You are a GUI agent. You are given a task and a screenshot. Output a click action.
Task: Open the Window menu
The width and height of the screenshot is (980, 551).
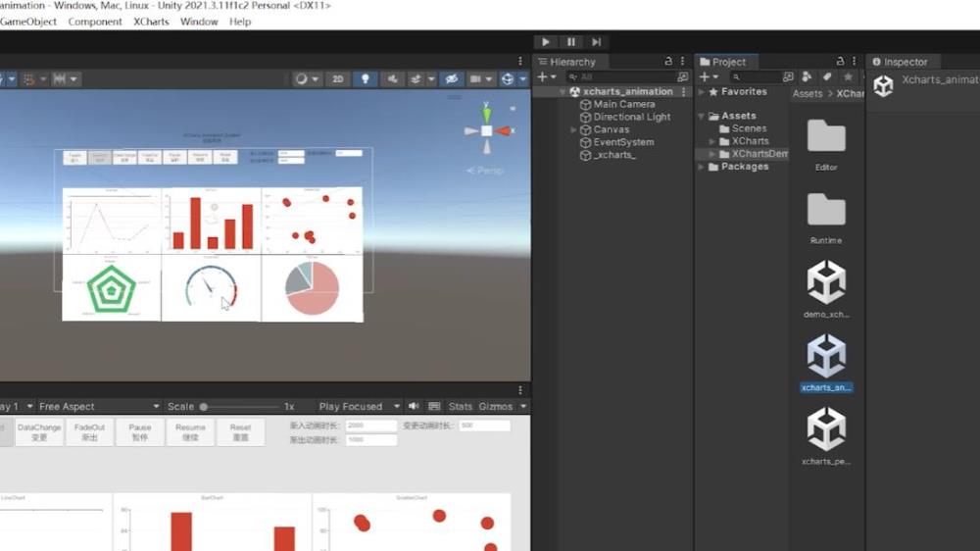tap(199, 22)
